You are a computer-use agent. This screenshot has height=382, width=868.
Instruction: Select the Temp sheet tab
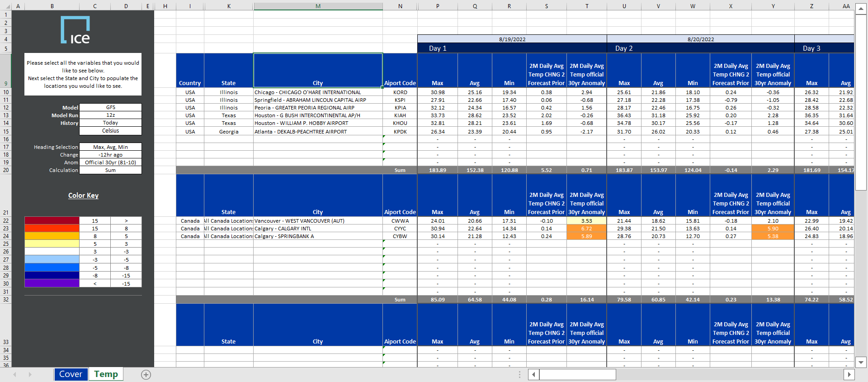click(x=106, y=374)
